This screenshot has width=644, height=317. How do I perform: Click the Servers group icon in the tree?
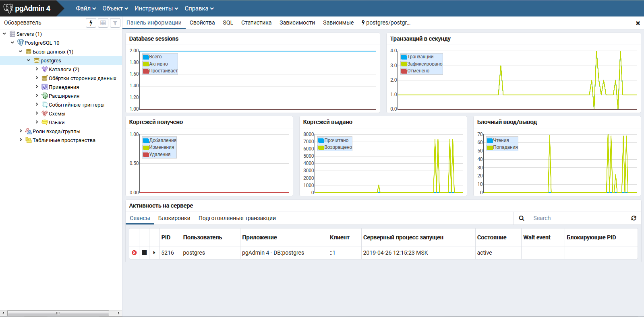coord(12,34)
